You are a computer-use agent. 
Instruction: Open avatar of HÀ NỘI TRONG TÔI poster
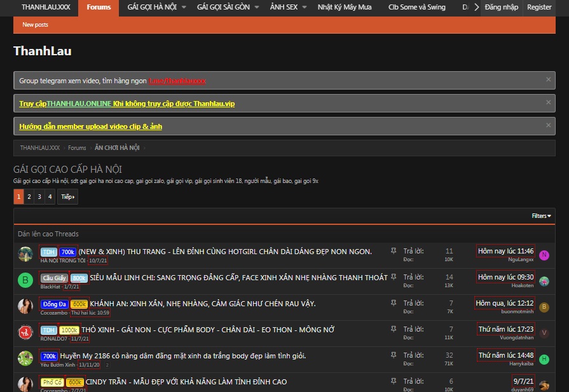click(25, 254)
